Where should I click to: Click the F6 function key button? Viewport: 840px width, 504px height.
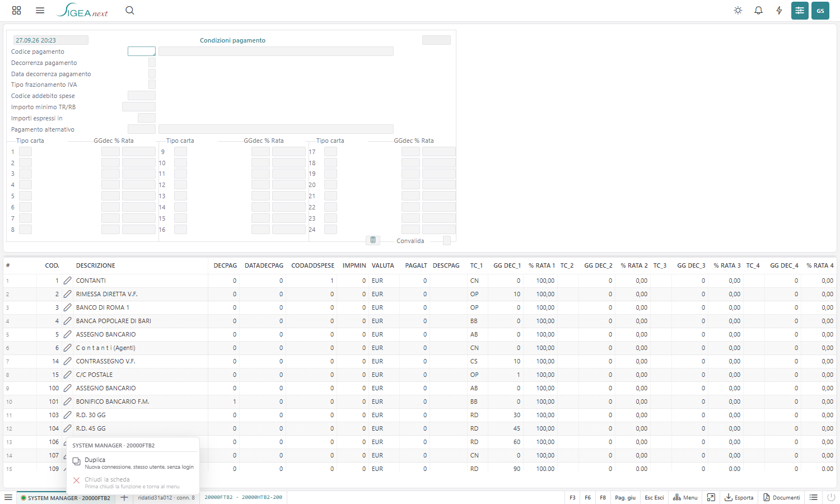click(x=587, y=497)
